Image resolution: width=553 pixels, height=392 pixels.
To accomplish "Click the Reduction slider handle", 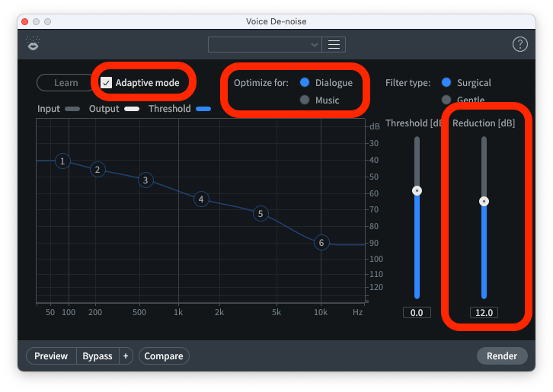I will pyautogui.click(x=484, y=202).
